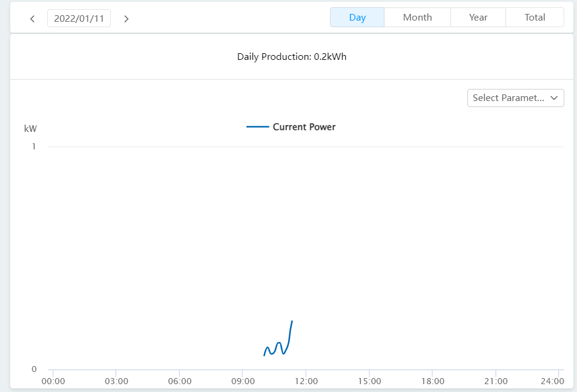The height and width of the screenshot is (392, 577).
Task: Switch to the Month tab
Action: (x=417, y=18)
